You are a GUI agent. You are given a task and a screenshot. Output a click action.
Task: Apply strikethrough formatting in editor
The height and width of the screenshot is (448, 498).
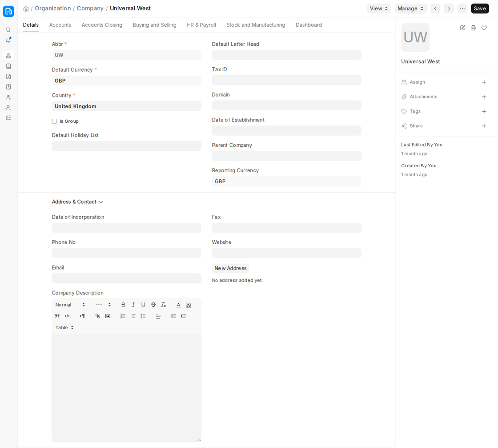(153, 305)
